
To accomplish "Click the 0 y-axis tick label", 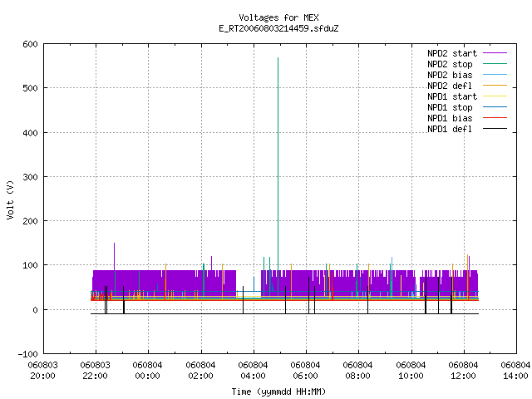I will coord(35,310).
